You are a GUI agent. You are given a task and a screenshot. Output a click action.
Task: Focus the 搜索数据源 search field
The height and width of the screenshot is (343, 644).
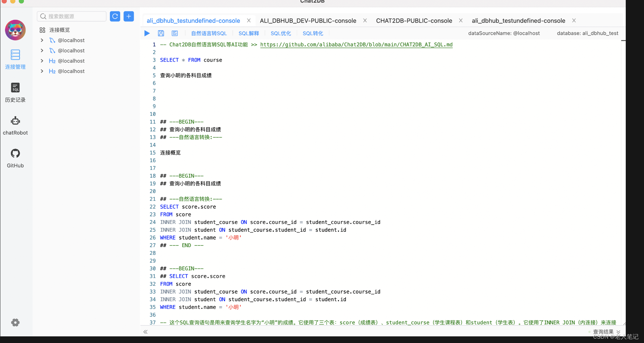pos(71,16)
